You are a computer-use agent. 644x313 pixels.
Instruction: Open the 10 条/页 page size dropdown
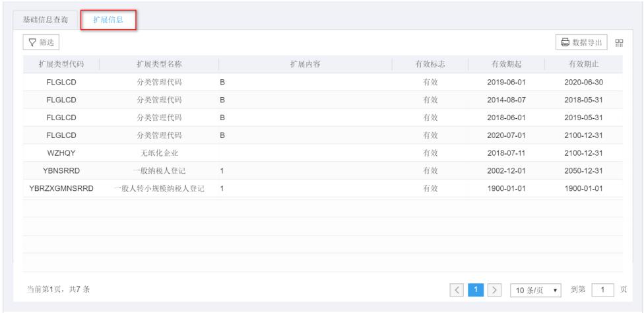click(536, 291)
